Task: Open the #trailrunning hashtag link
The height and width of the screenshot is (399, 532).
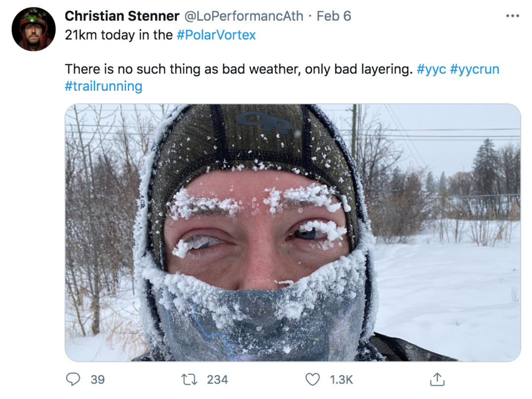Action: (103, 86)
